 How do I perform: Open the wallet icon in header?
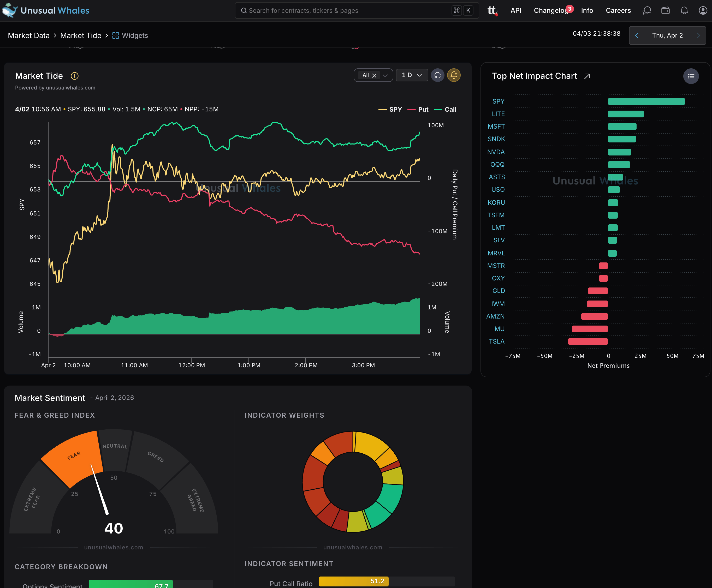coord(665,10)
